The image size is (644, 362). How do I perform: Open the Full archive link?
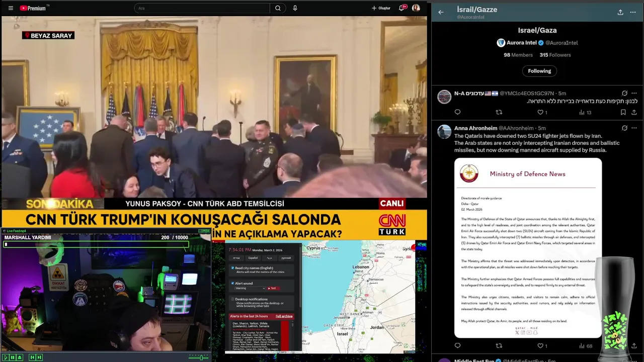(284, 316)
